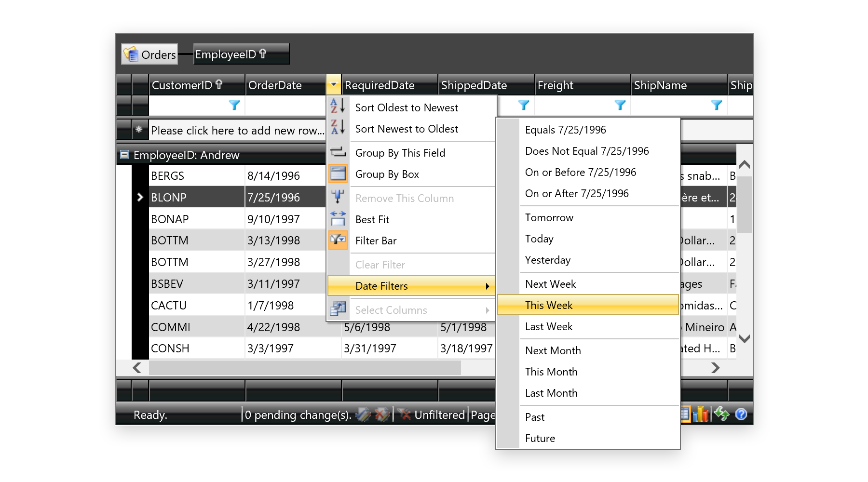This screenshot has height=482, width=868.
Task: Toggle the Group By Box option
Action: click(x=387, y=174)
